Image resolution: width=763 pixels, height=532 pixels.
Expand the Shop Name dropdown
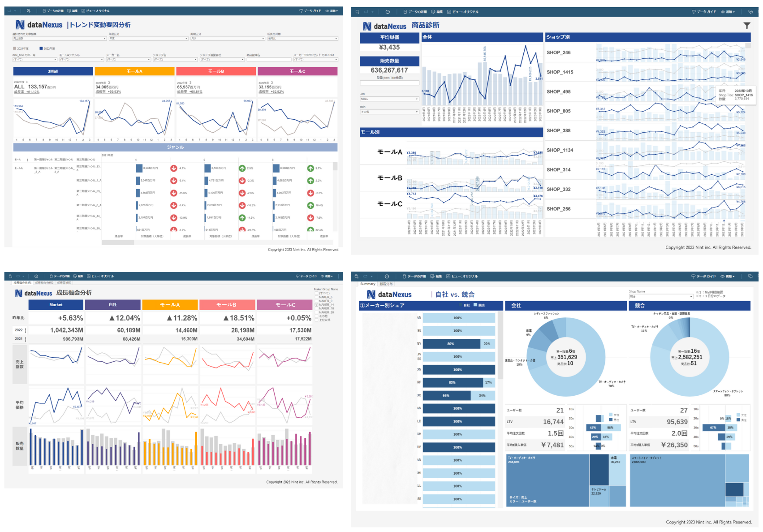661,296
